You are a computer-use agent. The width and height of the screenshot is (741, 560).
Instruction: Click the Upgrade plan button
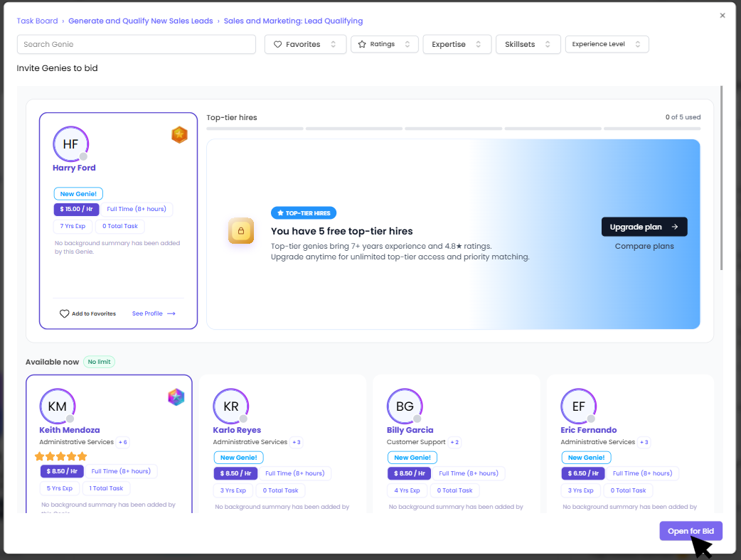[x=644, y=227]
